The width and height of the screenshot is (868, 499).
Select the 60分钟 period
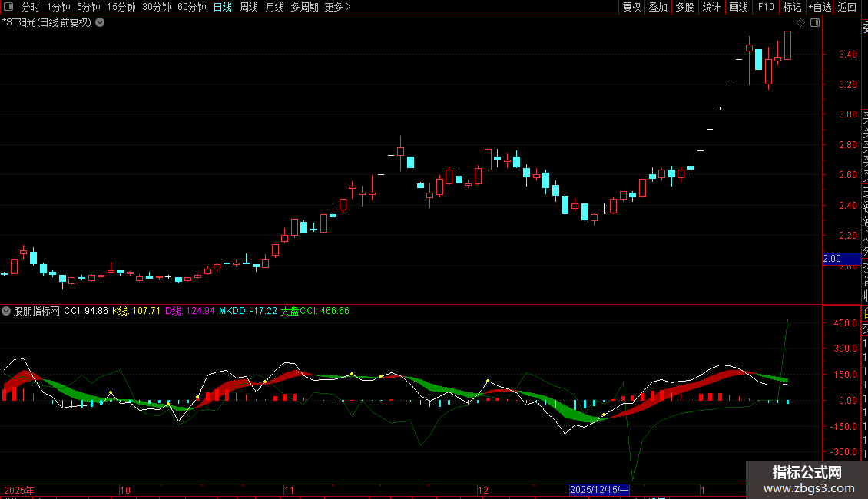coord(191,7)
